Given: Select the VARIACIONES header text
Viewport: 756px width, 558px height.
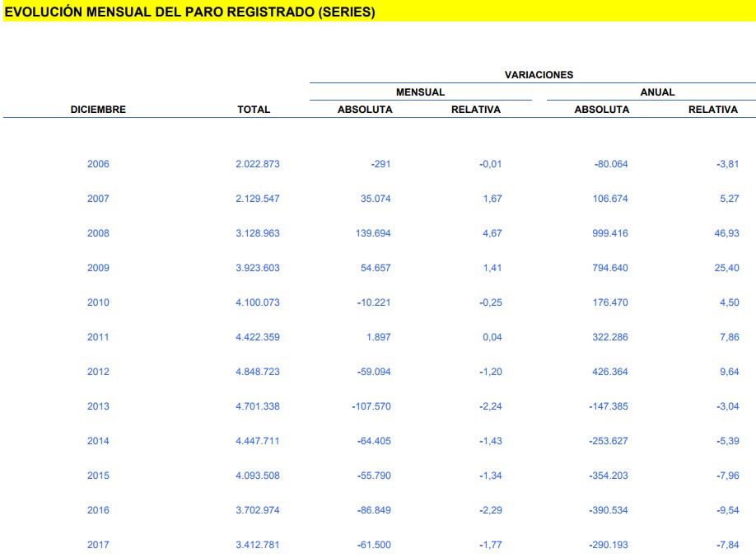Looking at the screenshot, I should (x=539, y=75).
